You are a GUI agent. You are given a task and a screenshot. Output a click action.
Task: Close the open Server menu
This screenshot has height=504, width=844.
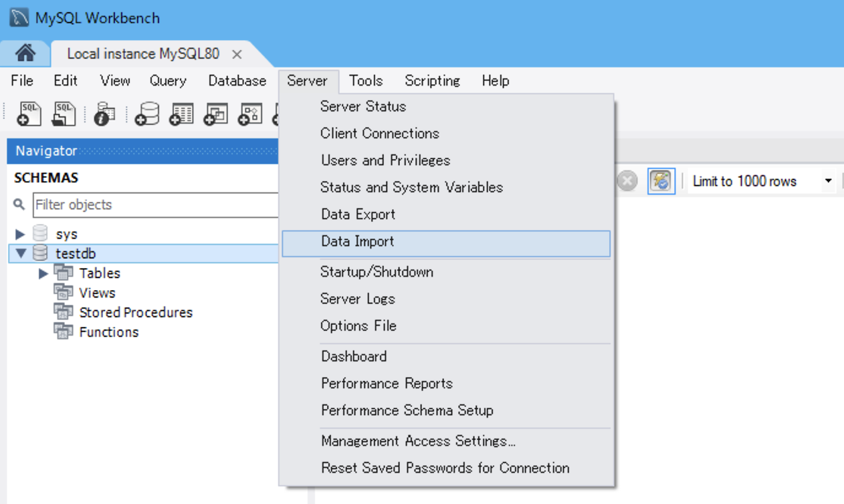[308, 81]
